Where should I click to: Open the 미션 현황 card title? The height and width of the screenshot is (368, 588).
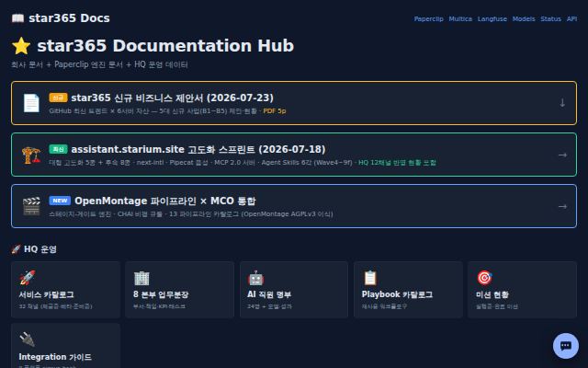click(492, 294)
